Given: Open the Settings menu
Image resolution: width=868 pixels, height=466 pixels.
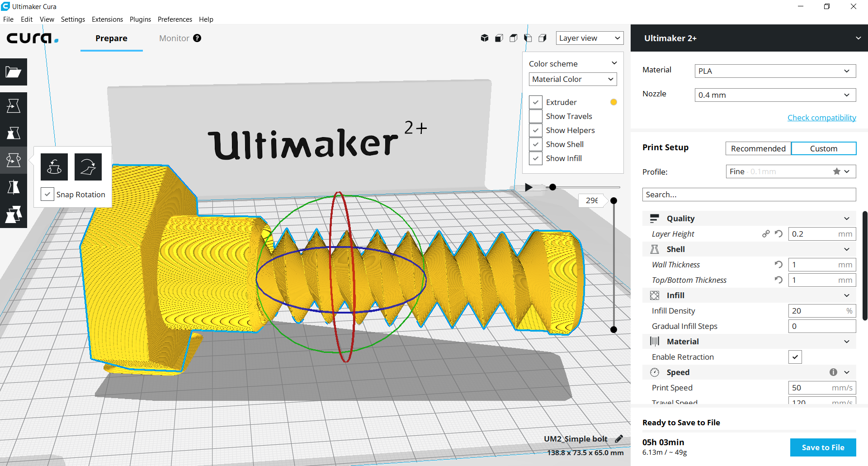Looking at the screenshot, I should (73, 19).
